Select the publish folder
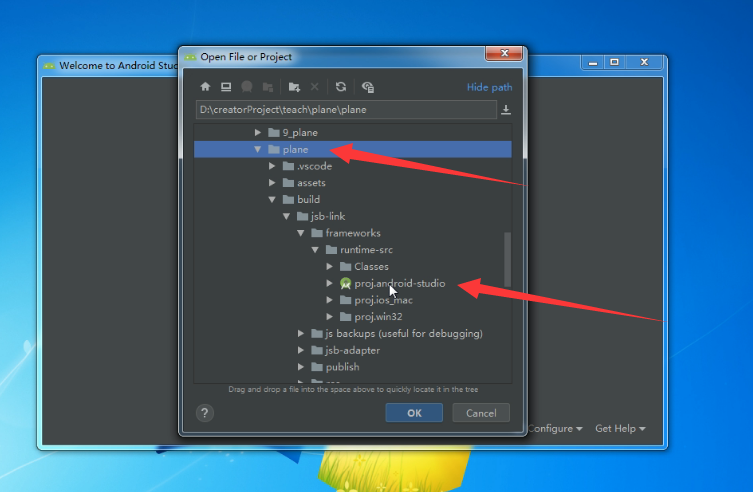 pos(342,367)
